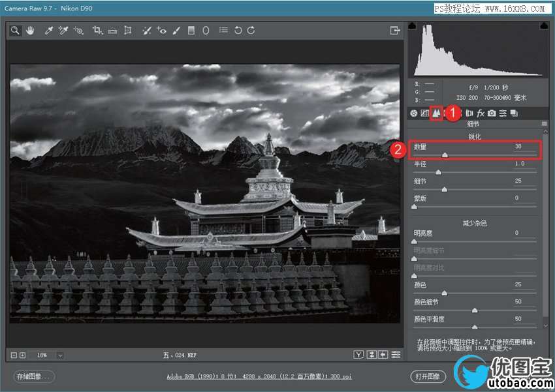Activate the Graduated Filter tool
The height and width of the screenshot is (392, 555).
pos(191,31)
